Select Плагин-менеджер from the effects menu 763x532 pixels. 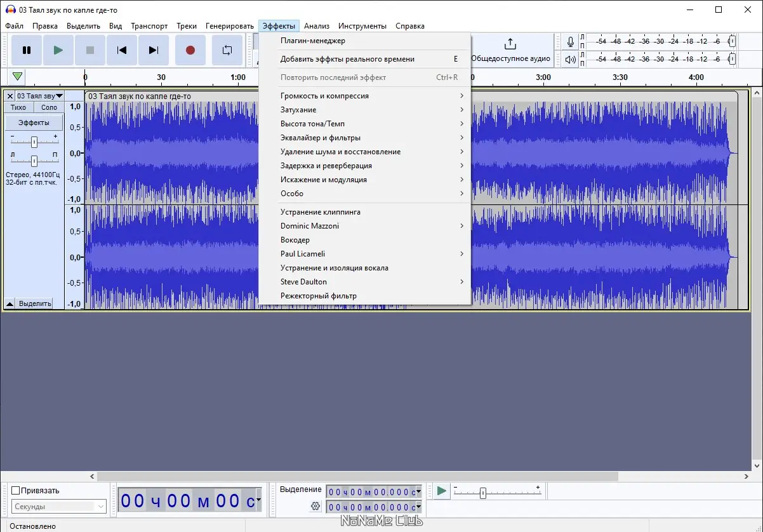click(x=365, y=41)
